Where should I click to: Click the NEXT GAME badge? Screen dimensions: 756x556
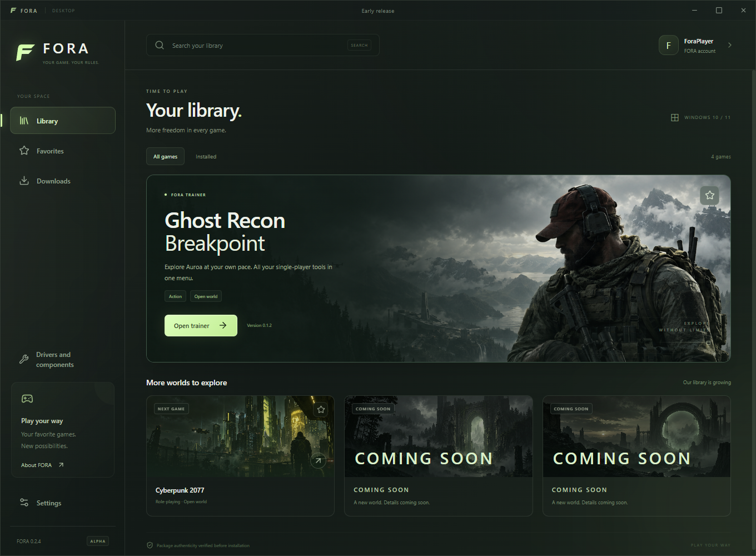pyautogui.click(x=171, y=409)
